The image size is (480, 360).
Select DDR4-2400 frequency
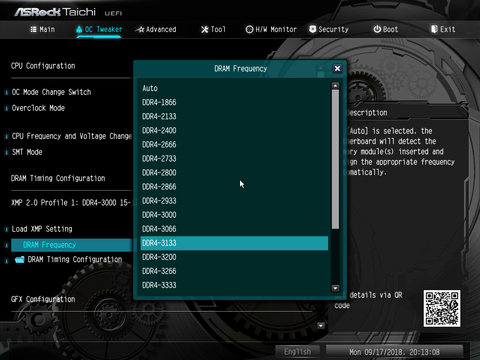click(x=234, y=130)
